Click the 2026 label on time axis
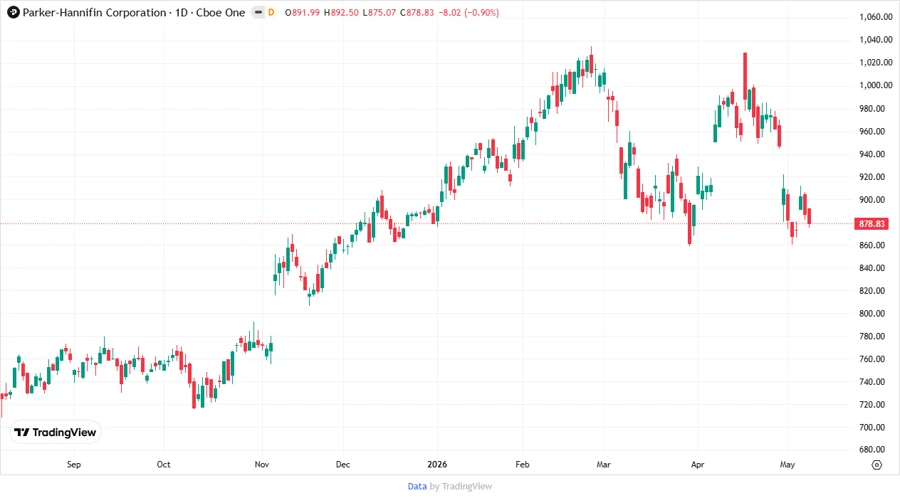This screenshot has width=900, height=498. [437, 464]
